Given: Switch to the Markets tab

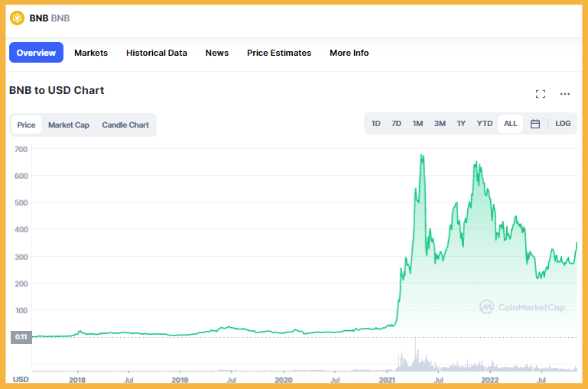Looking at the screenshot, I should click(91, 53).
